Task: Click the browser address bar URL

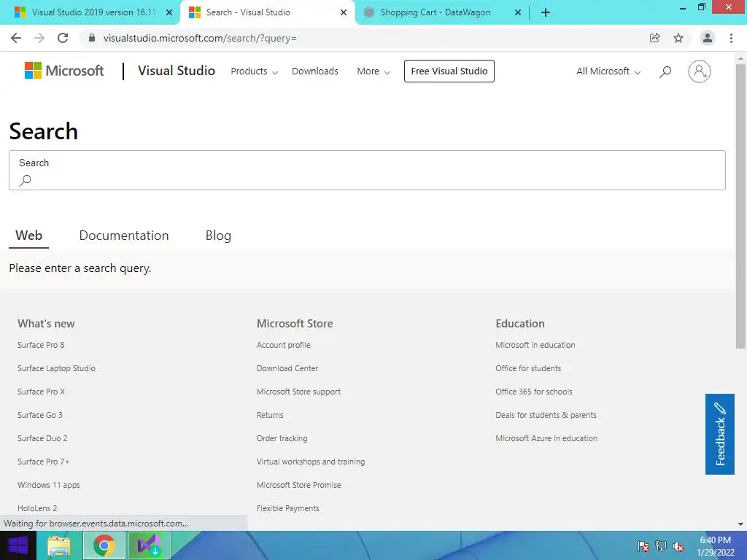Action: pos(200,38)
